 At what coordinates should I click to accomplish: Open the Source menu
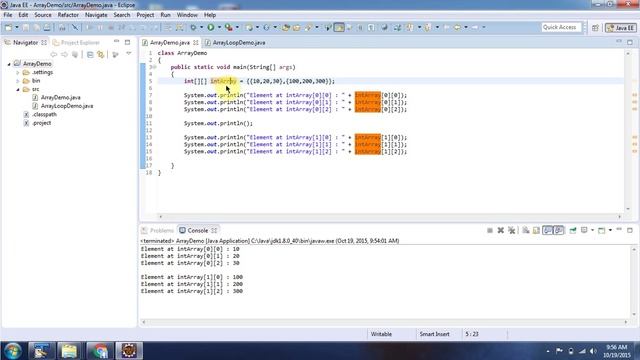click(43, 15)
